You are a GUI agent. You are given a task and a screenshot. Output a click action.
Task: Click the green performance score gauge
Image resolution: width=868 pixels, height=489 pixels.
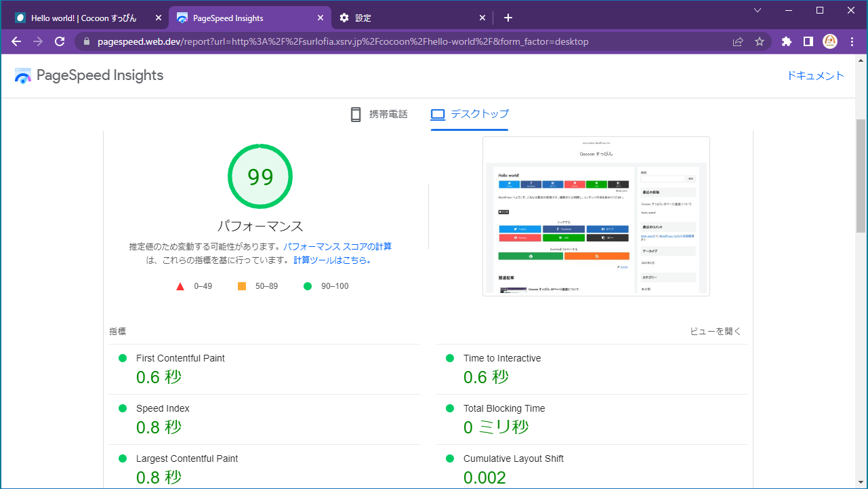point(260,176)
